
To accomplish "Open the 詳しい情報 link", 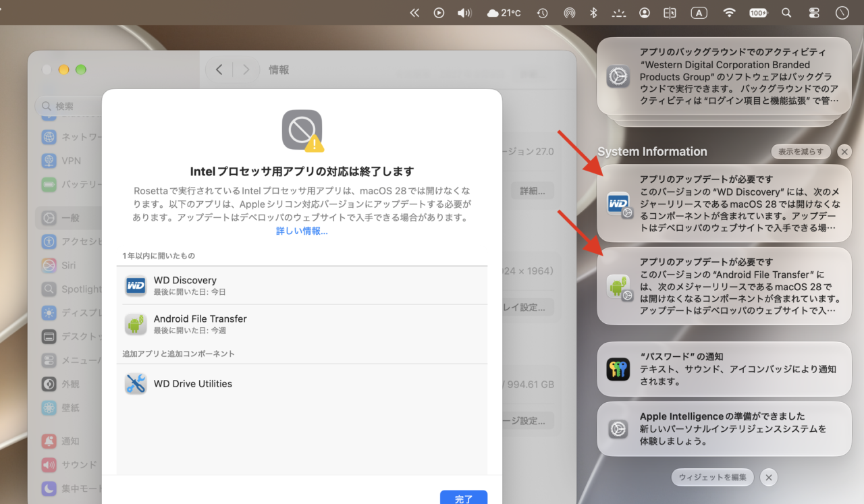I will click(302, 231).
